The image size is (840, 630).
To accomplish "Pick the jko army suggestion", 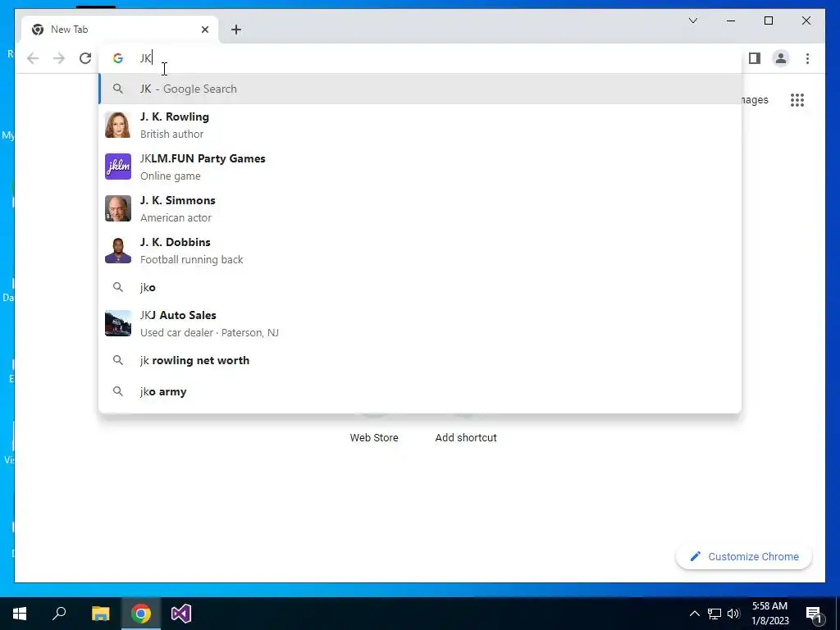I will [x=420, y=391].
